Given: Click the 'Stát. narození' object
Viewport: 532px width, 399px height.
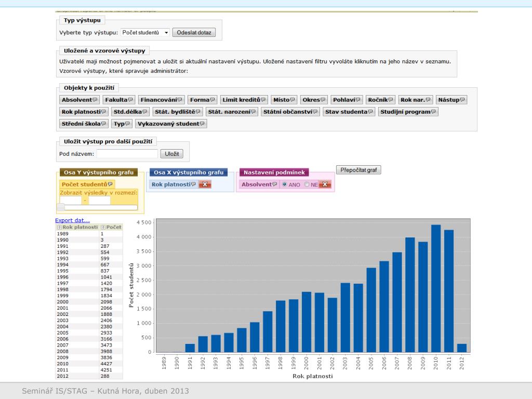Looking at the screenshot, I should 232,112.
